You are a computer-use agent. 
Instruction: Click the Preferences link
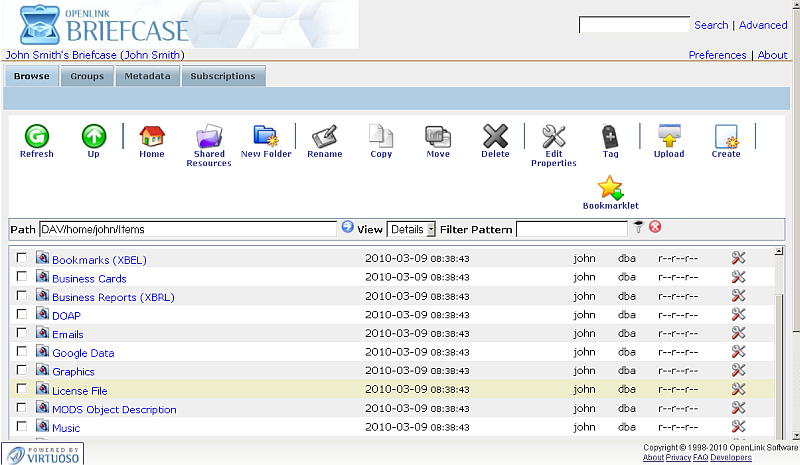[x=717, y=55]
